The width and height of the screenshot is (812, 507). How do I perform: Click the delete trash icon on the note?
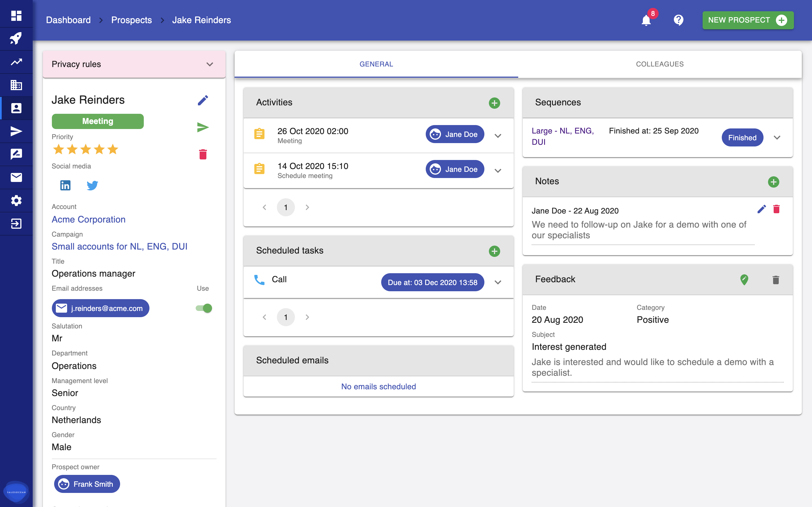click(x=776, y=209)
